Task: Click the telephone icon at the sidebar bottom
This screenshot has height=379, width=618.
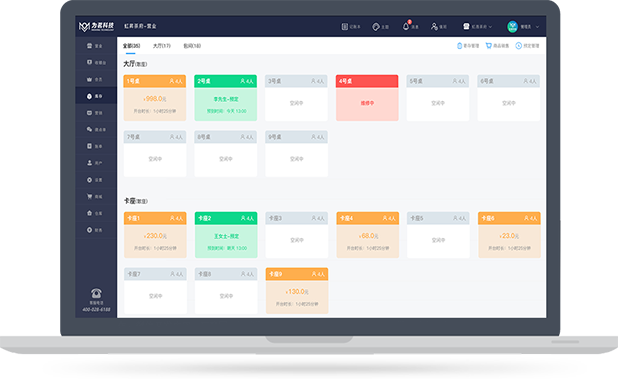Action: [96, 294]
